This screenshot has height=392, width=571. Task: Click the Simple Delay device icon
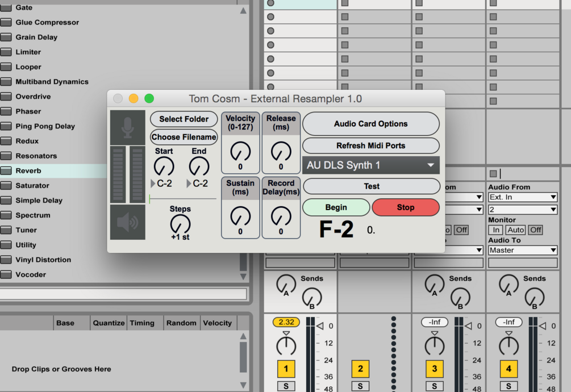6,201
